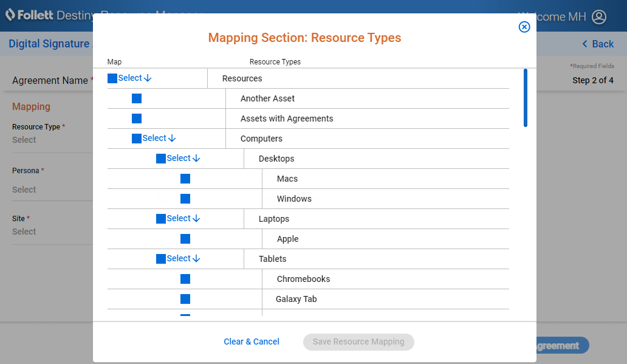Click the resource list vertical scrollbar
627x364 pixels.
click(526, 97)
